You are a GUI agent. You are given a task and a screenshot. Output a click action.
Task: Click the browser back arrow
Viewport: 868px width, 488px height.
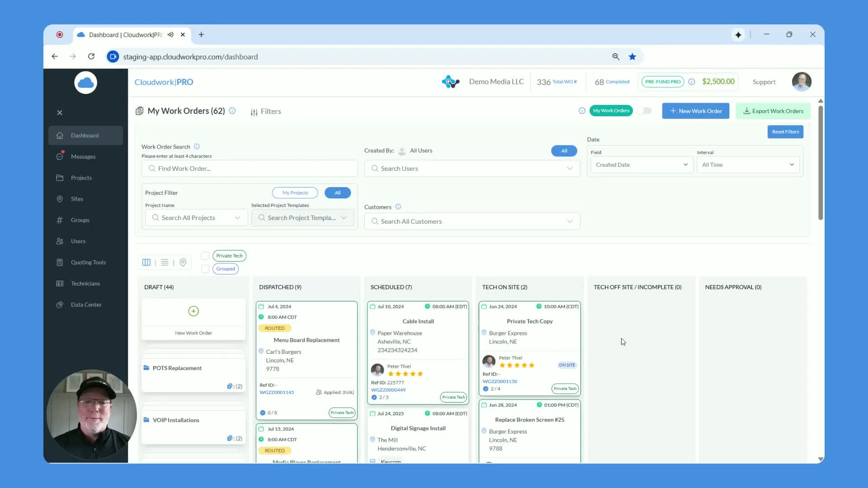point(55,56)
